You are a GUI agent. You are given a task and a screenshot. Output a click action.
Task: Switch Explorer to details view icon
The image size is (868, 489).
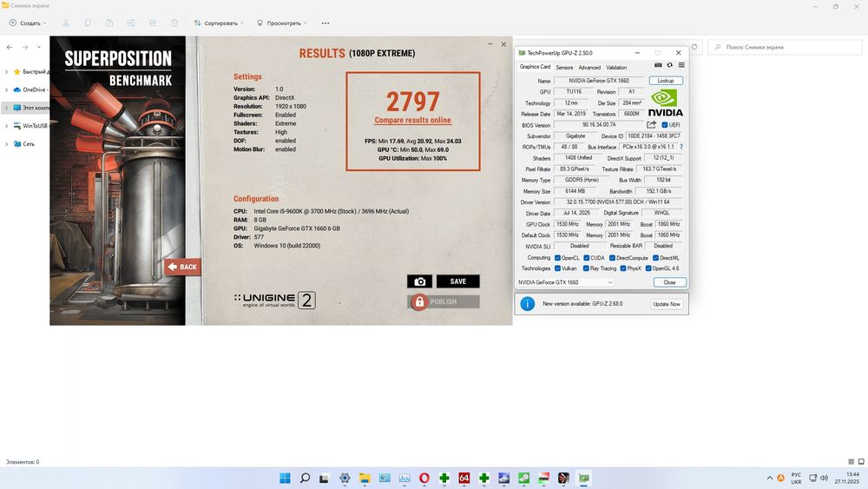(x=851, y=461)
